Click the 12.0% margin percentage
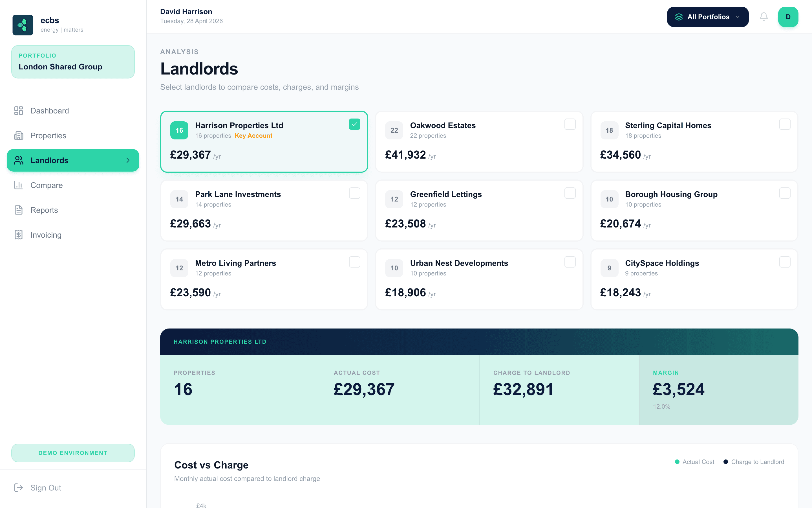 [x=661, y=406]
